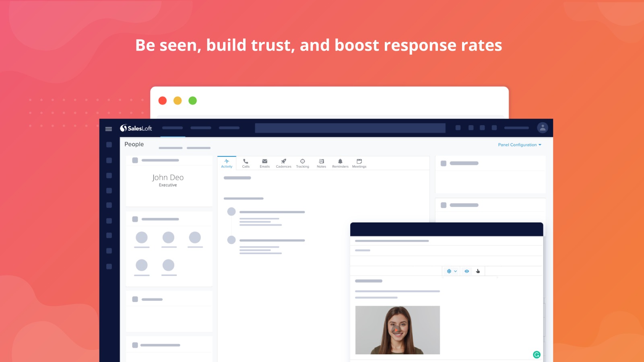Switch to the Activity tab
The height and width of the screenshot is (362, 644).
pos(227,163)
